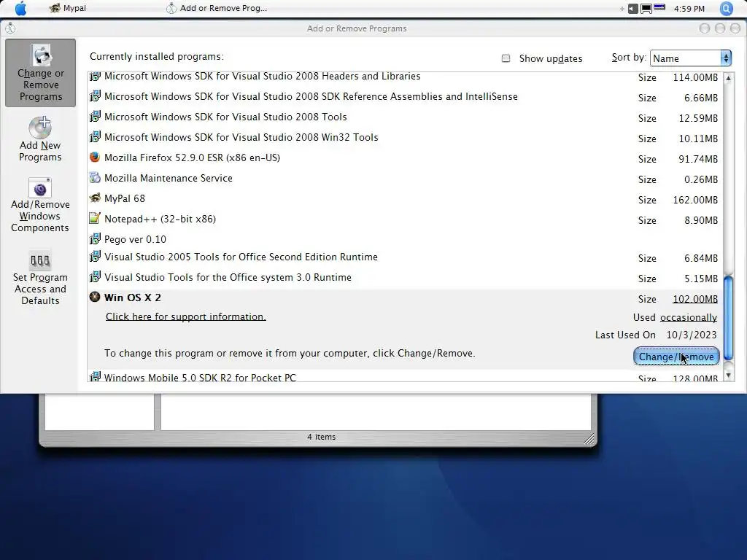Click Mozilla Maintenance Service icon

click(x=95, y=178)
